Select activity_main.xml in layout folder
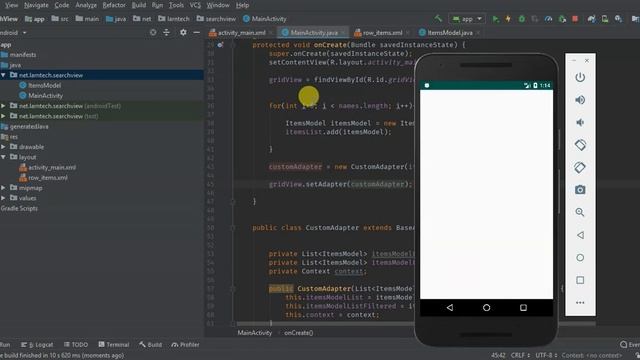The width and height of the screenshot is (640, 360). (x=47, y=167)
